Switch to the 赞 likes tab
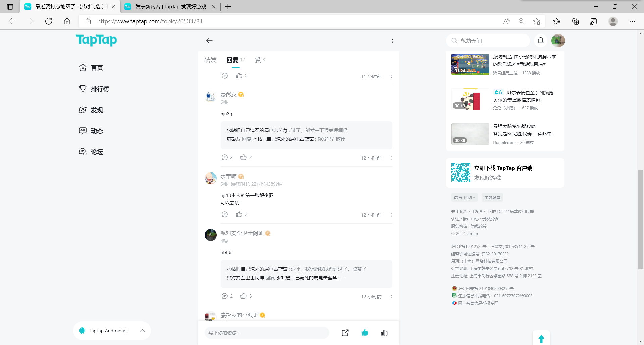644x345 pixels. click(260, 60)
